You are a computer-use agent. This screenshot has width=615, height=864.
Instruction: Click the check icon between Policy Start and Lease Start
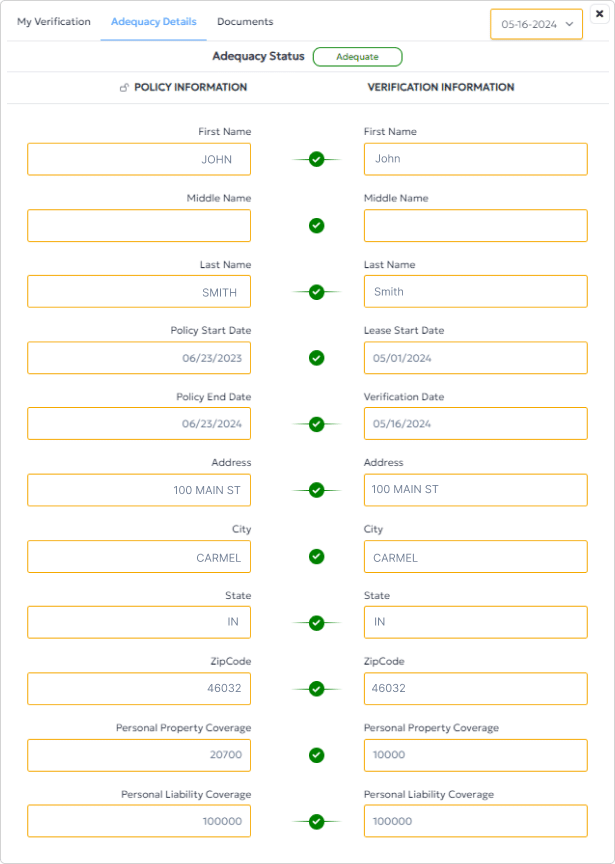[x=316, y=357]
